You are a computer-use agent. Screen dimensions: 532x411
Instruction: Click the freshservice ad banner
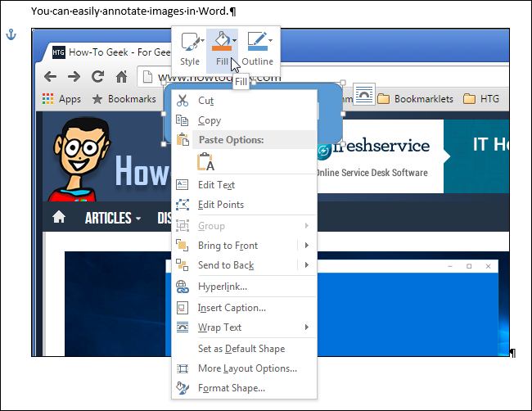point(379,156)
